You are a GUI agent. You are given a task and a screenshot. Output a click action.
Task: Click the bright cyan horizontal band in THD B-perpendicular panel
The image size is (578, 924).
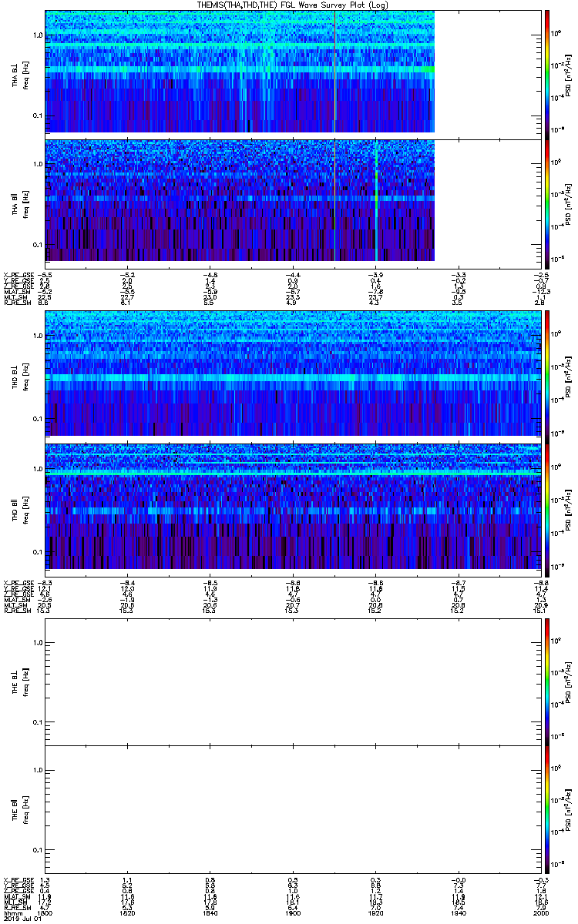pos(292,379)
